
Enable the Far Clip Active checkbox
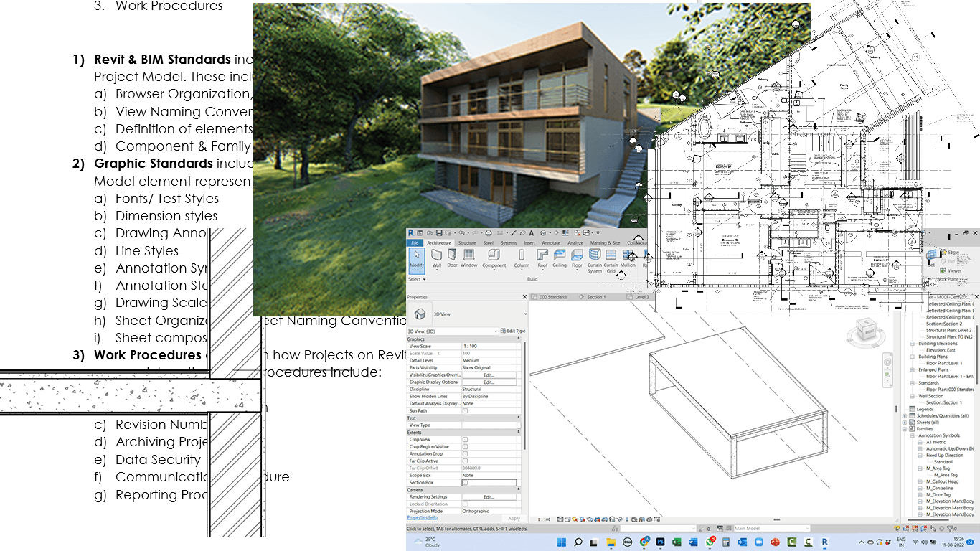(465, 461)
